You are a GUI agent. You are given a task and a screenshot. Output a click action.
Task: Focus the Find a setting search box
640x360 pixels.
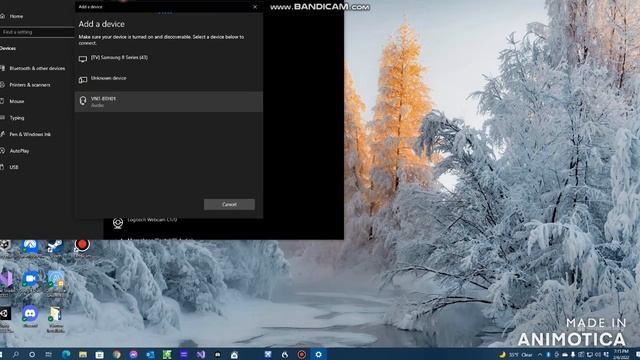pyautogui.click(x=37, y=32)
